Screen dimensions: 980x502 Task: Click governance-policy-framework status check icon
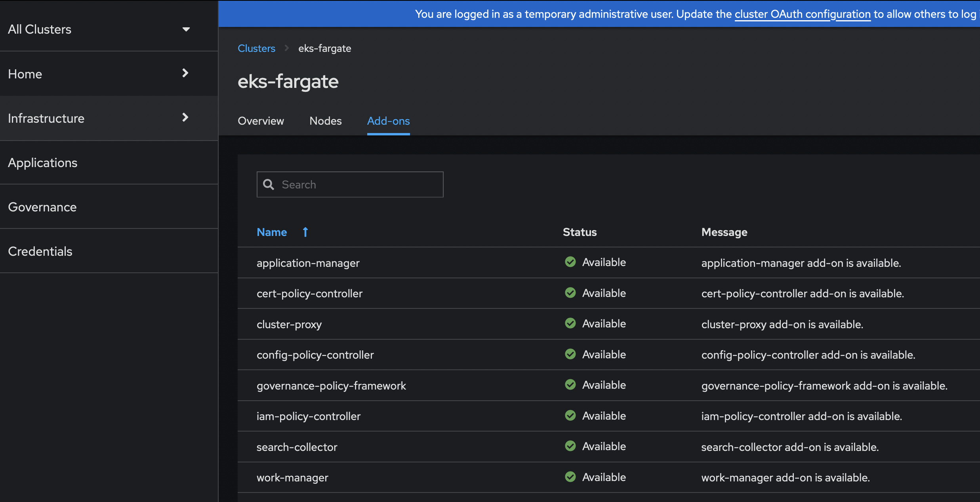(570, 385)
